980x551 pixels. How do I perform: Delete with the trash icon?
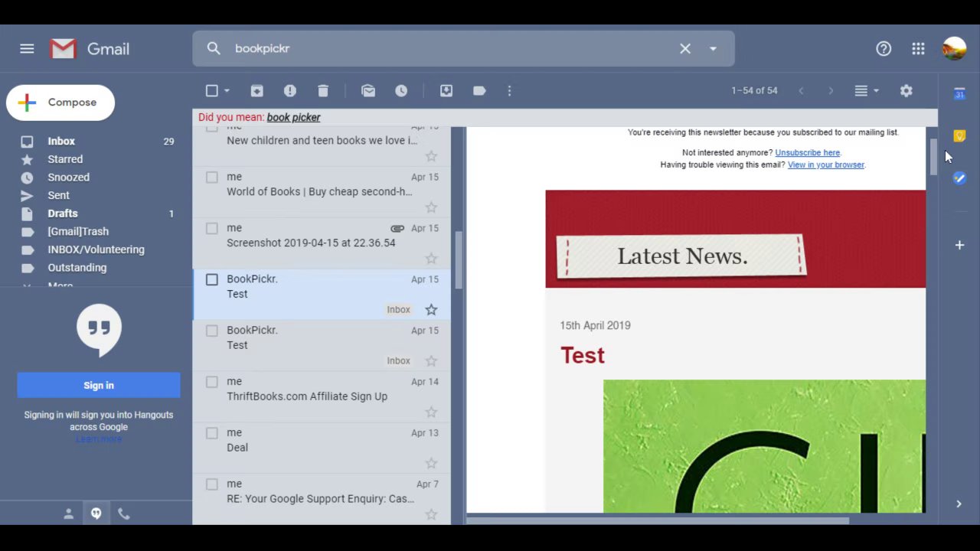[322, 90]
